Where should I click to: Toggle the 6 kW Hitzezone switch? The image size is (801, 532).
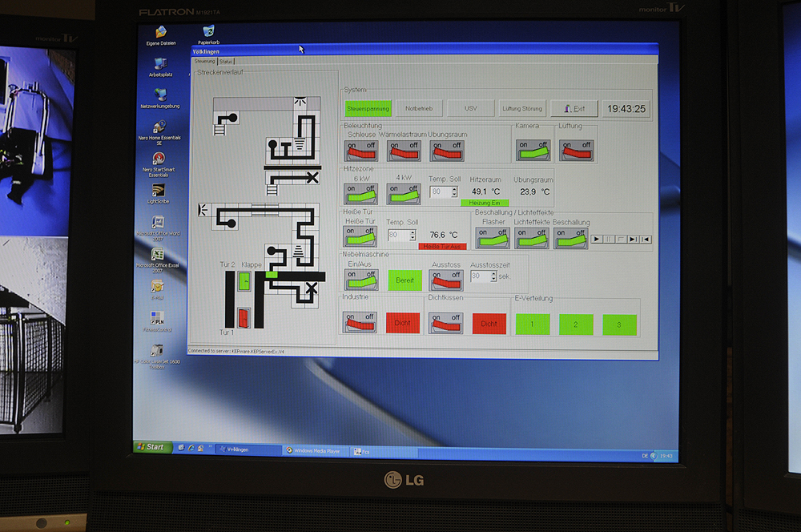tap(360, 194)
